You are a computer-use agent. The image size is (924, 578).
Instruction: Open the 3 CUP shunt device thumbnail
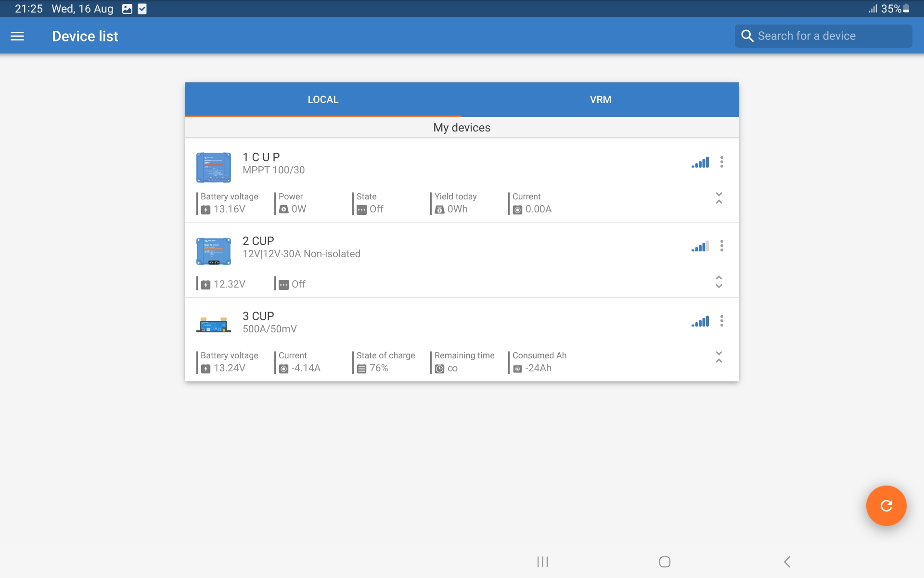point(214,325)
